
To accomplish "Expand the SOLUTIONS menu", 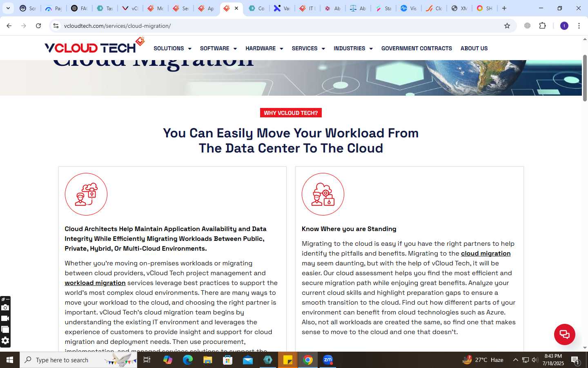I will coord(172,48).
